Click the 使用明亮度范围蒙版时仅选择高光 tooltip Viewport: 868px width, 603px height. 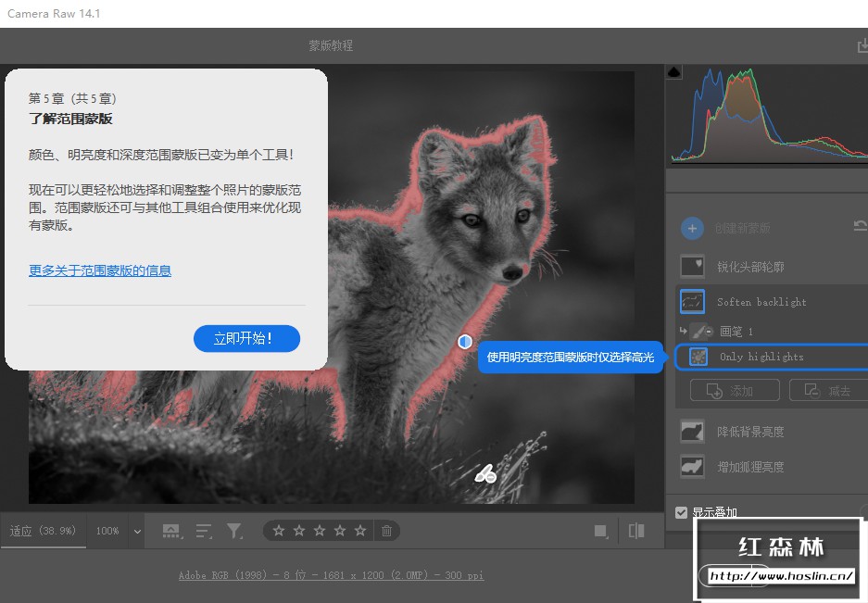(x=571, y=358)
